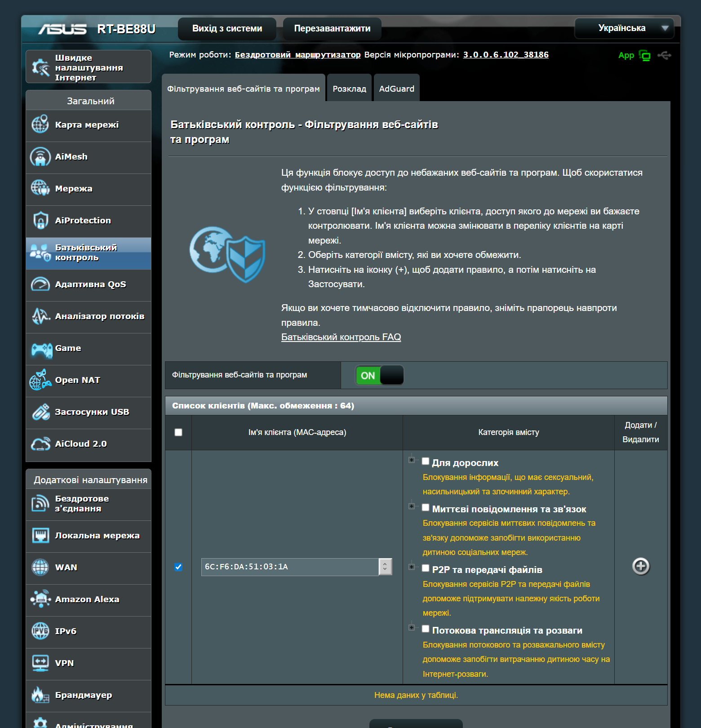Click the Ім'я клієнта (MAC-адреса) column header
The height and width of the screenshot is (728, 701).
pos(297,432)
